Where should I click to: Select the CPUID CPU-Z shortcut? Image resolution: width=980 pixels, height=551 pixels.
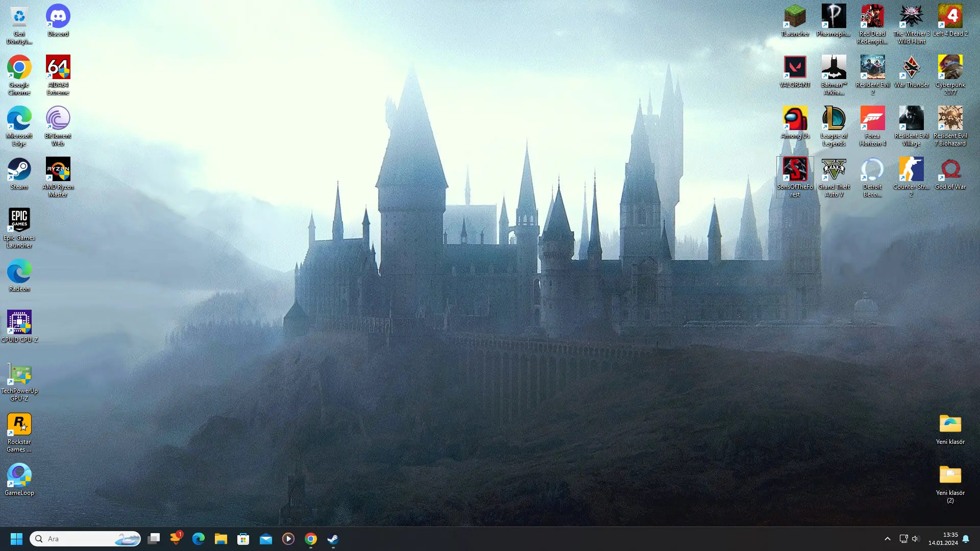point(19,327)
